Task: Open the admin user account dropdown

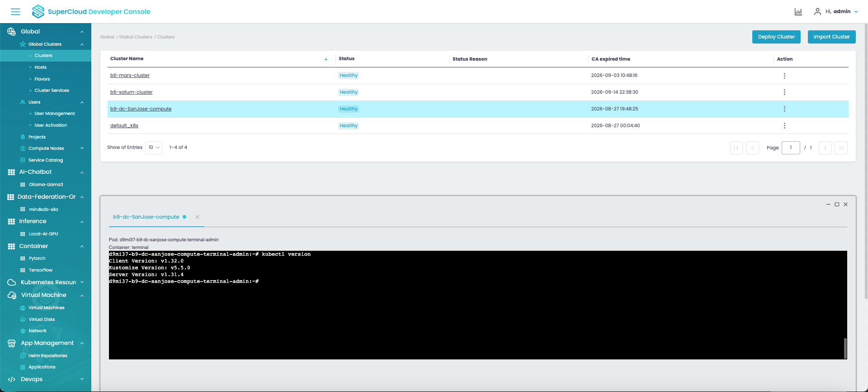Action: coord(837,12)
